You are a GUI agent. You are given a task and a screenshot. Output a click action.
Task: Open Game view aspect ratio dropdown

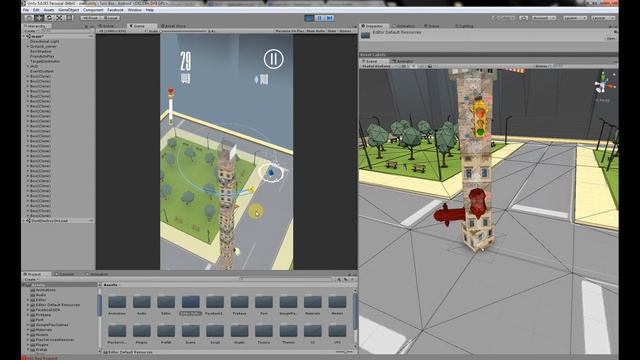121,31
